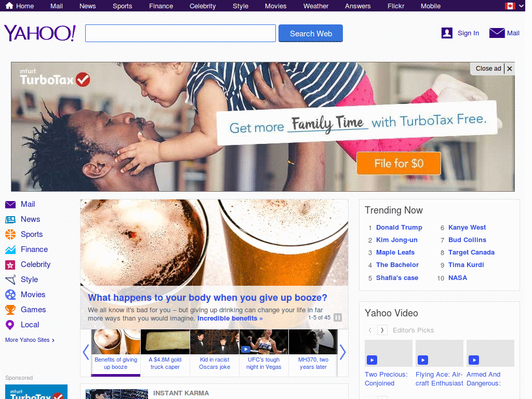Click the sidebar Movies film reel icon
The height and width of the screenshot is (399, 532).
[10, 295]
